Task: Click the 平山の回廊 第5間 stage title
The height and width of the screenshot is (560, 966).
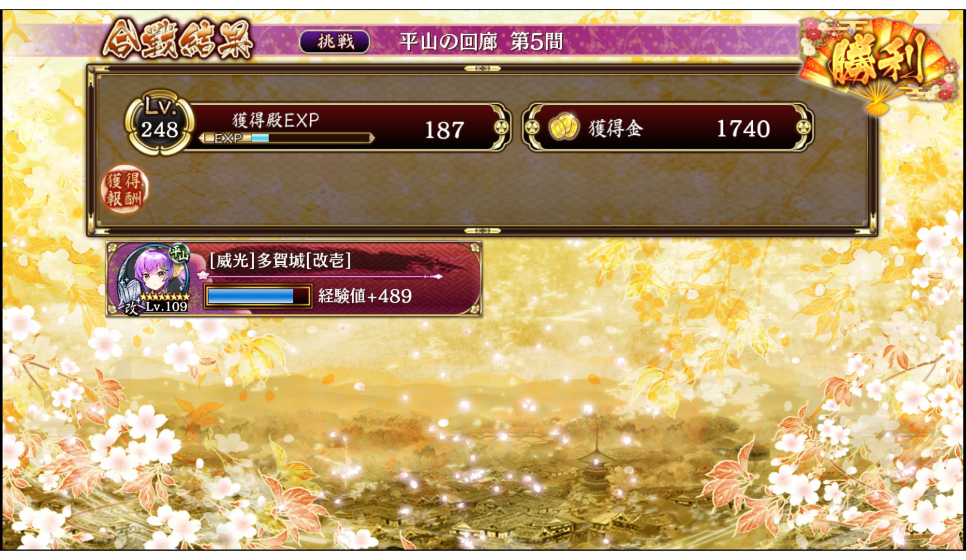Action: pyautogui.click(x=481, y=41)
